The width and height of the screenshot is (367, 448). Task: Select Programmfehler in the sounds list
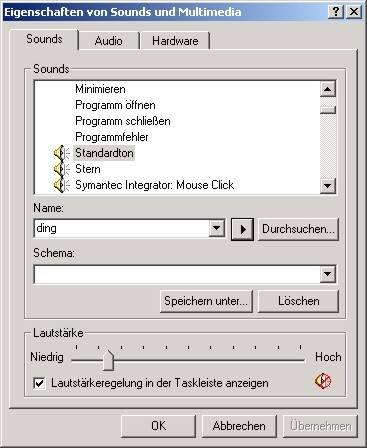pyautogui.click(x=112, y=137)
